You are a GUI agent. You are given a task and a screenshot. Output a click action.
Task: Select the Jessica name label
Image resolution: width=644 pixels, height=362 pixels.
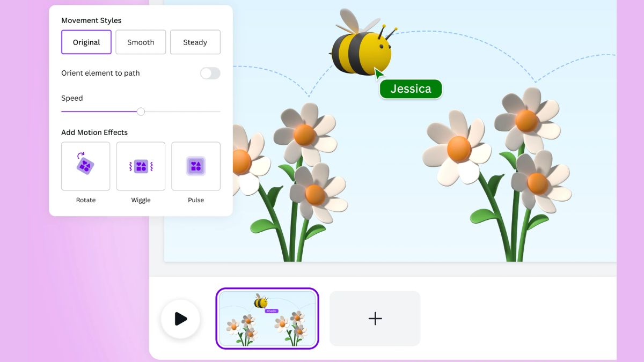pos(411,88)
